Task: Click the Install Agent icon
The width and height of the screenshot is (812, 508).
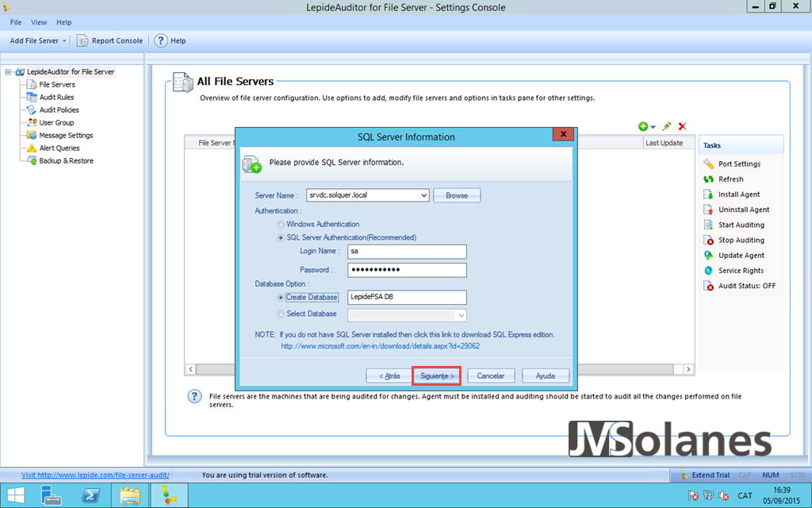Action: 708,194
